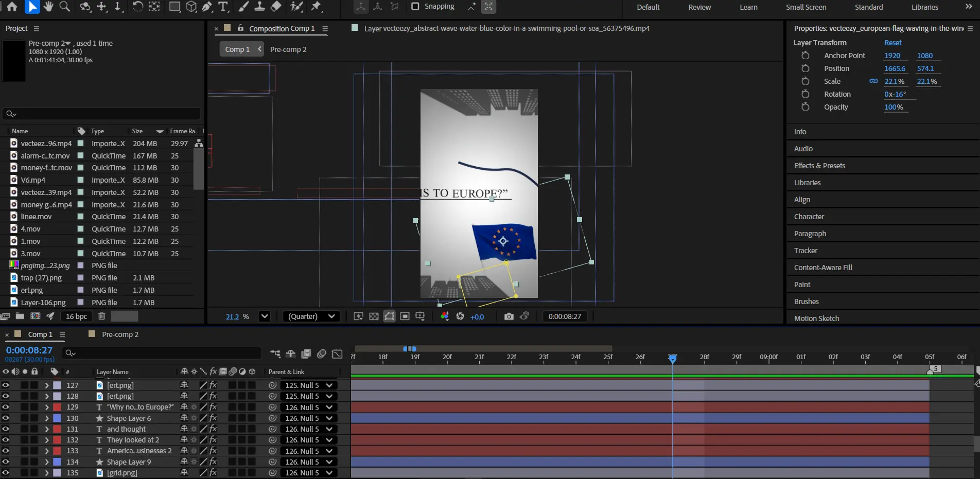Select the Zoom magnifier tool

(x=64, y=7)
